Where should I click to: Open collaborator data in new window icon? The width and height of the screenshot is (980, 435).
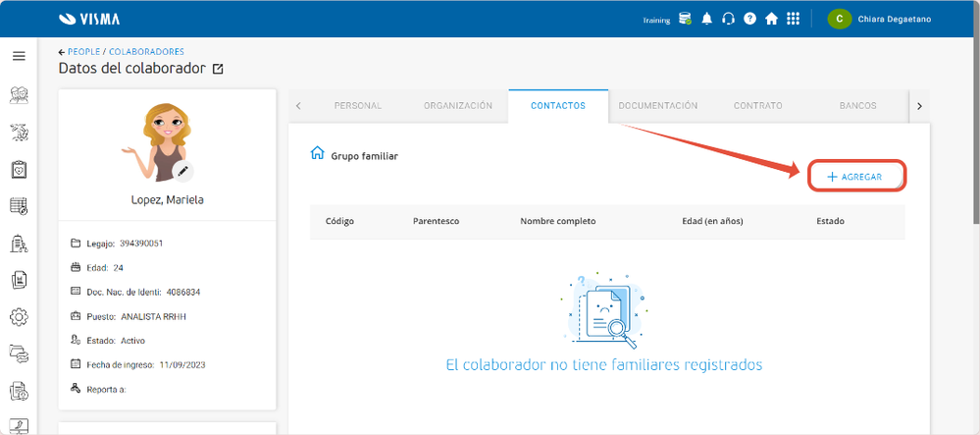218,69
